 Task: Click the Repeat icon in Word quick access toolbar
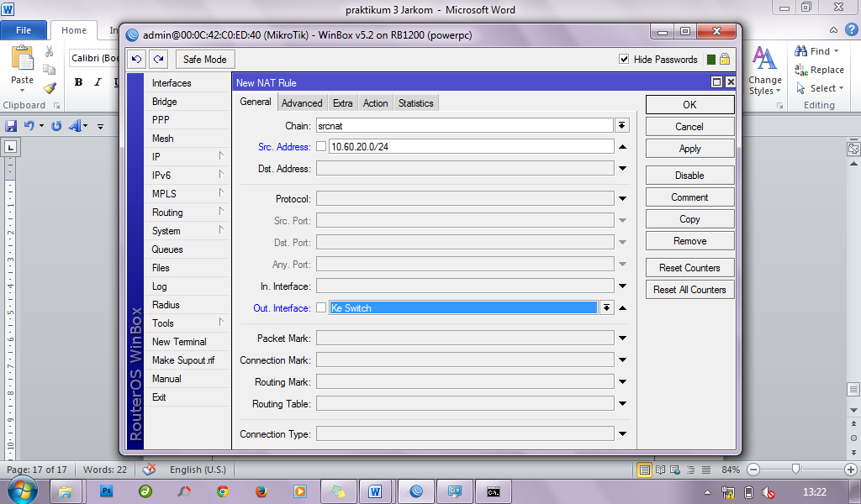tap(56, 126)
